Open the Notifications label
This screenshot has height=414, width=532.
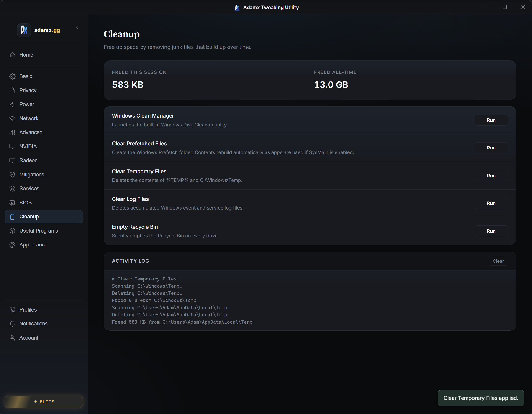point(34,324)
